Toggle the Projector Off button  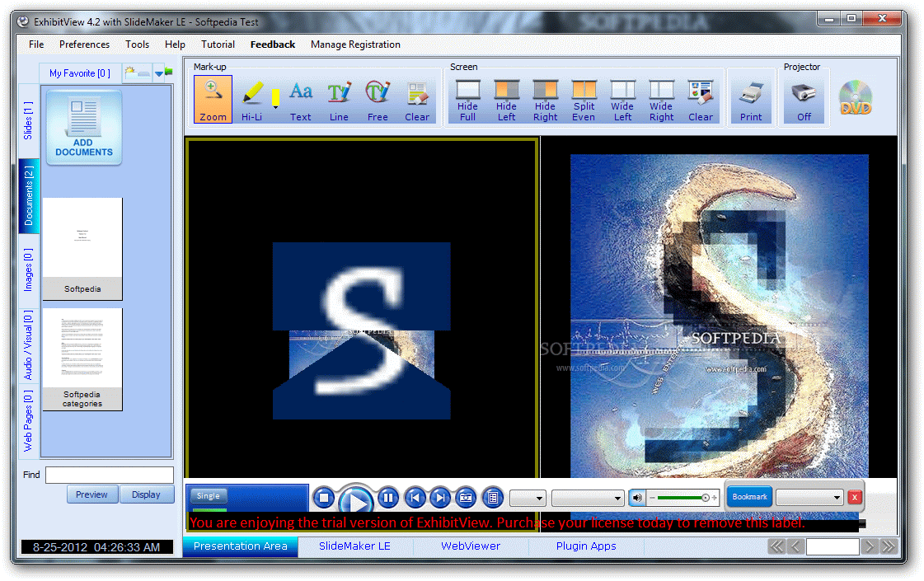804,101
